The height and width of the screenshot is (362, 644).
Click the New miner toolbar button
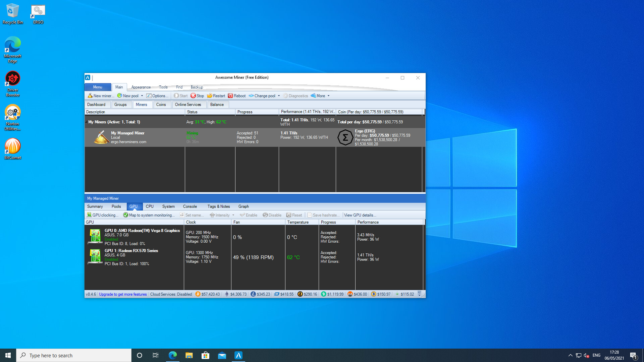[101, 96]
